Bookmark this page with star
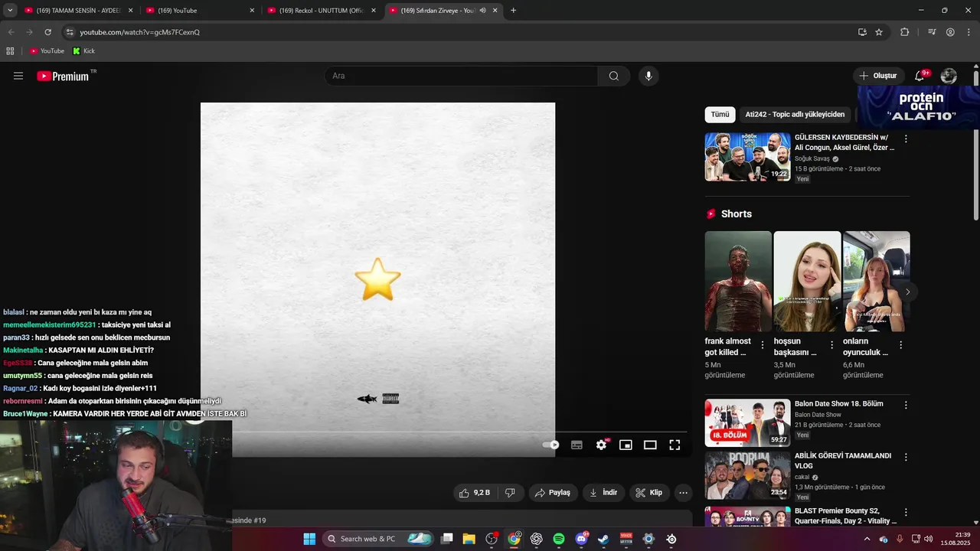The width and height of the screenshot is (980, 551). coord(879,32)
